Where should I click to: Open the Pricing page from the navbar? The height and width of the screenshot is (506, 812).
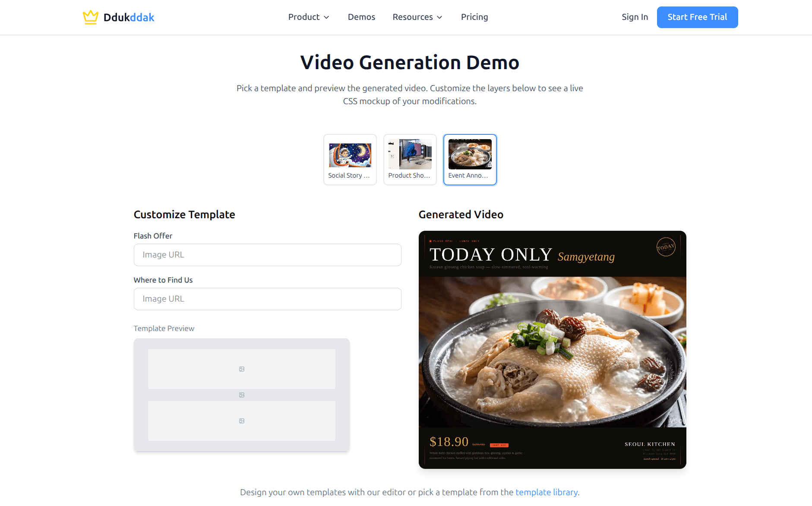[474, 17]
